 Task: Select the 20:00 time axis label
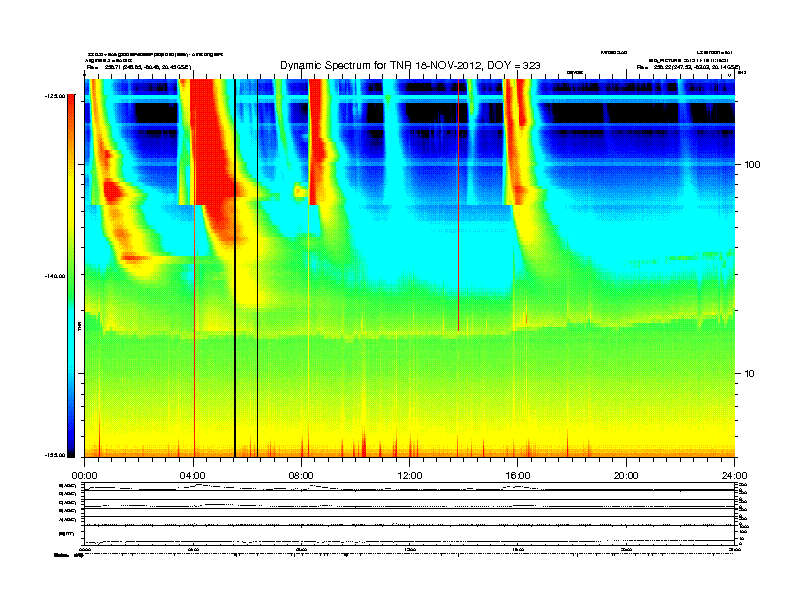pyautogui.click(x=626, y=476)
